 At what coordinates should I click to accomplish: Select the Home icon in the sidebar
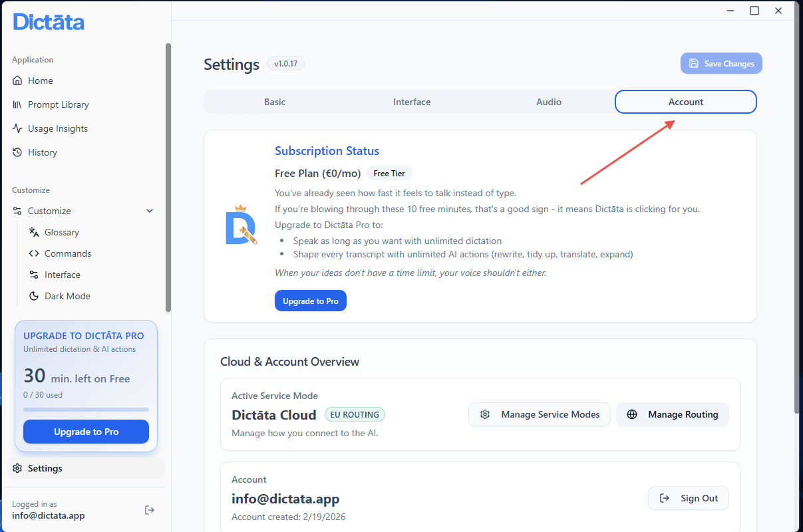[x=17, y=80]
